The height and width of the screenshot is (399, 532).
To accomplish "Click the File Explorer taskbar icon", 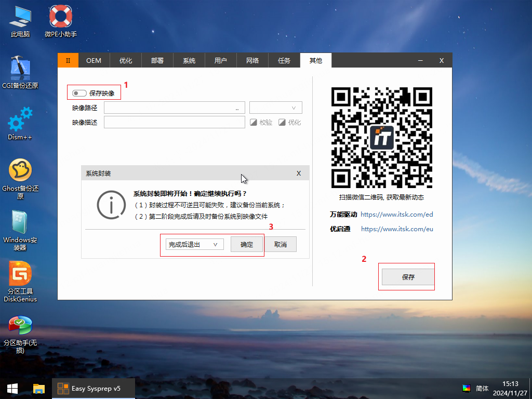I will pos(38,388).
